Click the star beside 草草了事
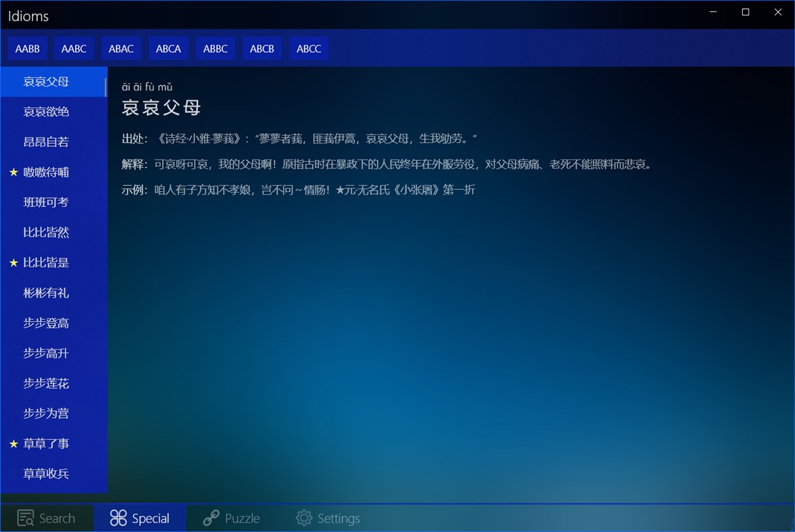The width and height of the screenshot is (795, 532). 12,443
